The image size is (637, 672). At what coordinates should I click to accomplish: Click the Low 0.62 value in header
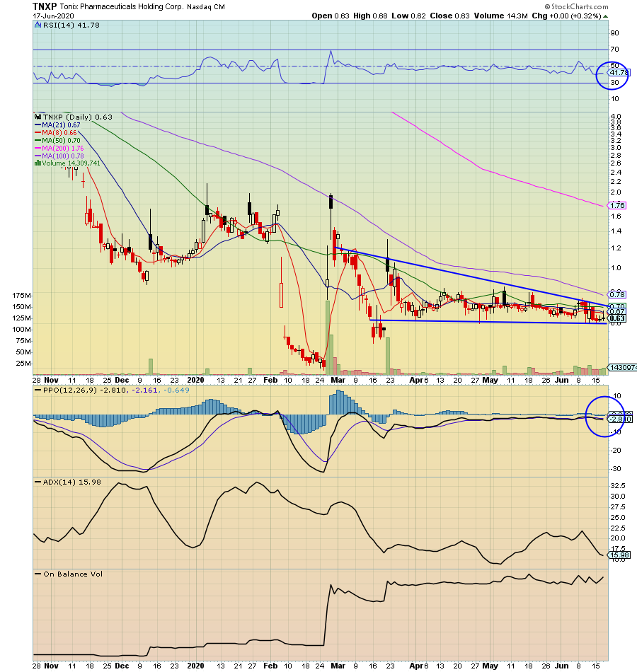pyautogui.click(x=408, y=16)
